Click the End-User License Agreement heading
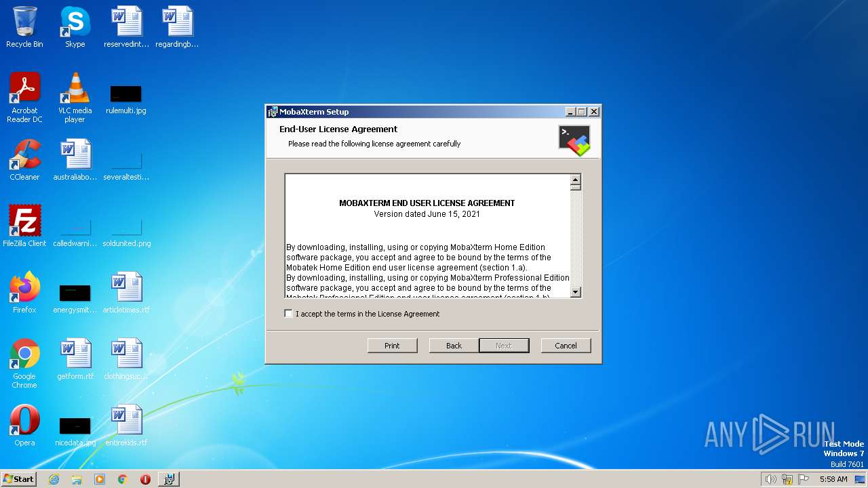The height and width of the screenshot is (488, 868). pyautogui.click(x=338, y=129)
